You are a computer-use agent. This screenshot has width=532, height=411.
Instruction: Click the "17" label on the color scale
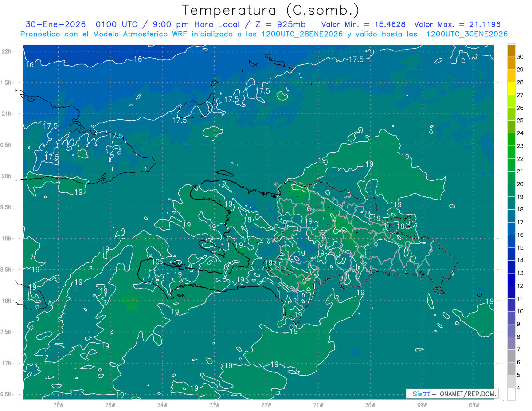pyautogui.click(x=520, y=223)
